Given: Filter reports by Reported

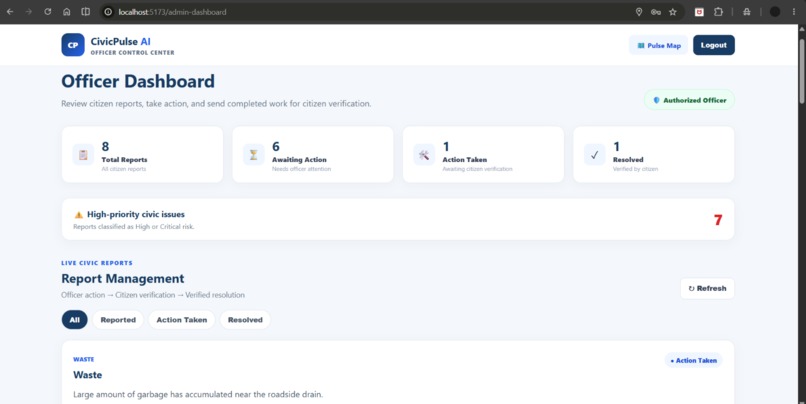Looking at the screenshot, I should point(118,320).
